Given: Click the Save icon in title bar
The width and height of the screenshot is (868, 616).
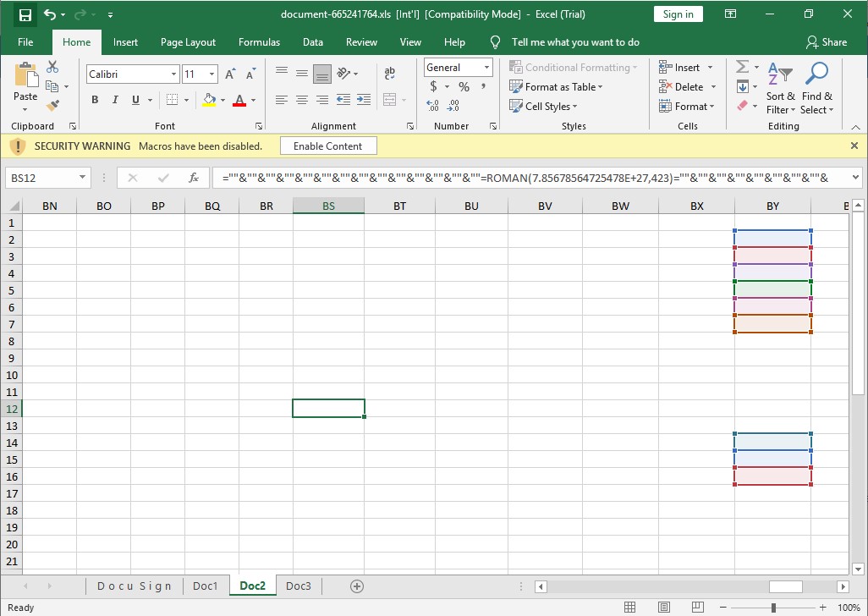Looking at the screenshot, I should (x=25, y=14).
